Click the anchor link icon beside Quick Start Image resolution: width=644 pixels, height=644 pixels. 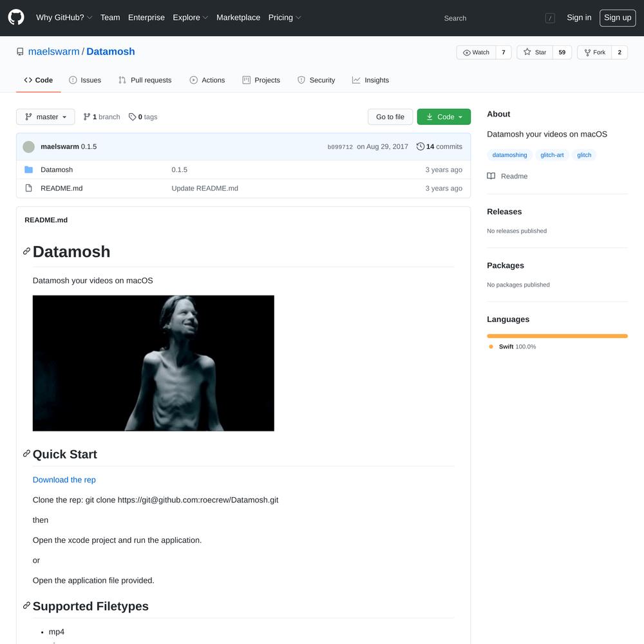click(26, 453)
